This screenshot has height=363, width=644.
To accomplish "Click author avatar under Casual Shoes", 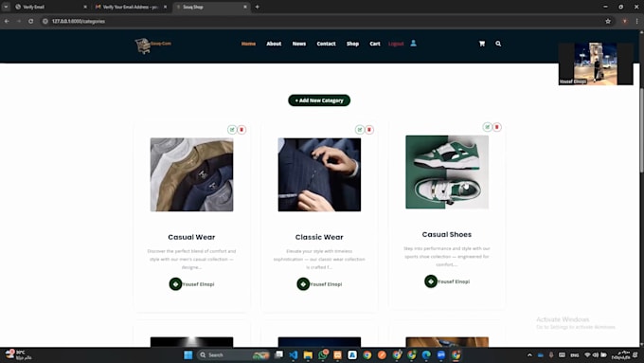I will click(x=431, y=281).
